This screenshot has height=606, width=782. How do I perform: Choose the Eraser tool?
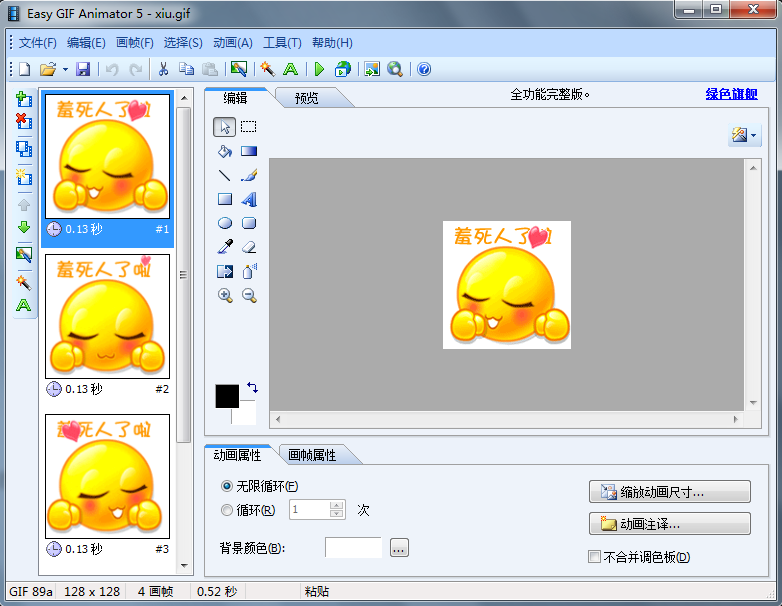click(x=249, y=247)
